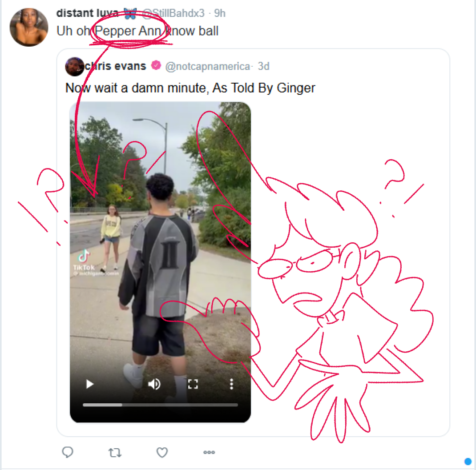Toggle fullscreen on the video
This screenshot has width=476, height=470.
click(x=193, y=384)
